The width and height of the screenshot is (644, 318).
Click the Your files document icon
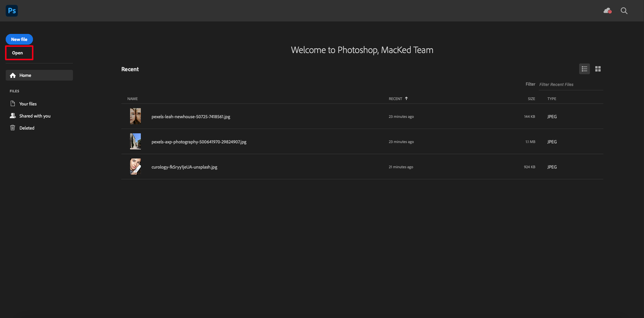click(13, 104)
